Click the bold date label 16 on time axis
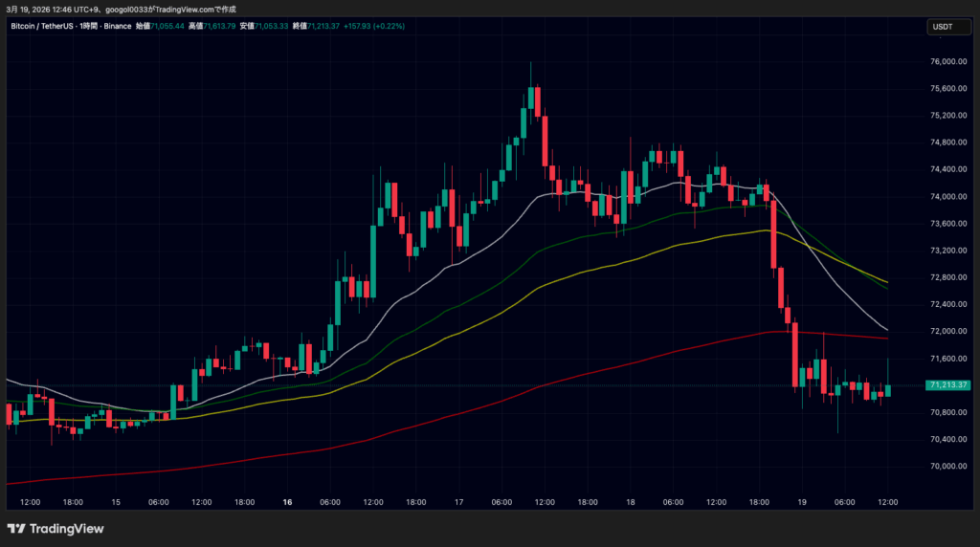Viewport: 980px width, 547px height. click(x=287, y=501)
